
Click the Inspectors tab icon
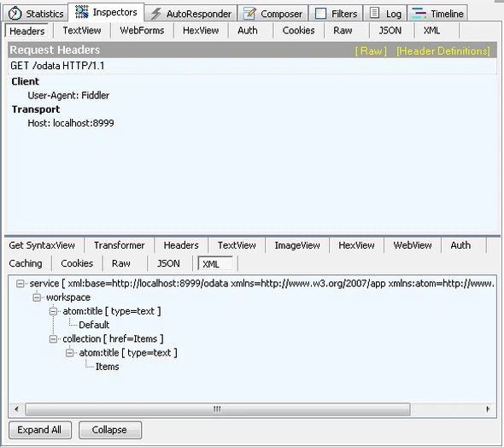[x=82, y=12]
